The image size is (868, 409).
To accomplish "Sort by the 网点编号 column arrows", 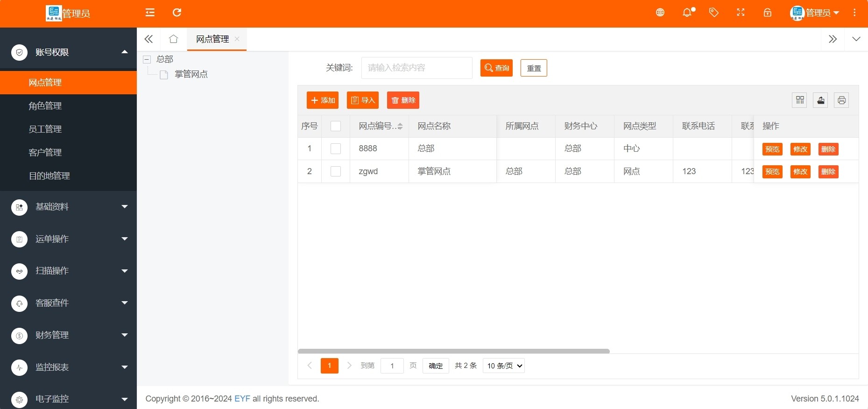I will click(x=400, y=126).
